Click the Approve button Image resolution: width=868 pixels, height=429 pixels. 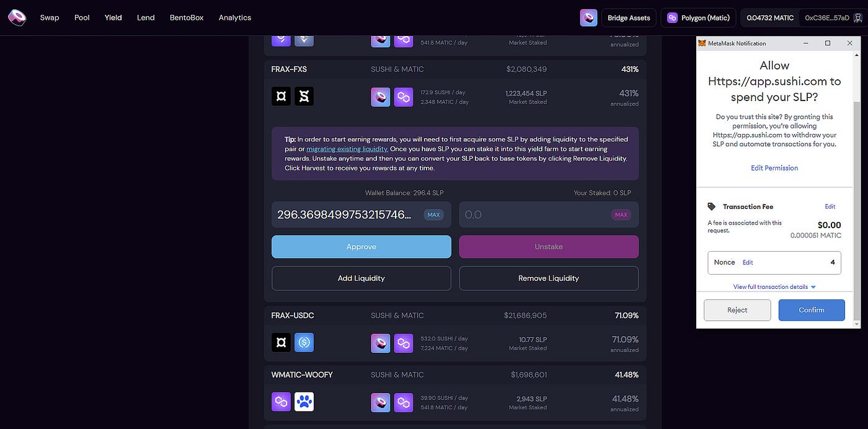pyautogui.click(x=361, y=247)
